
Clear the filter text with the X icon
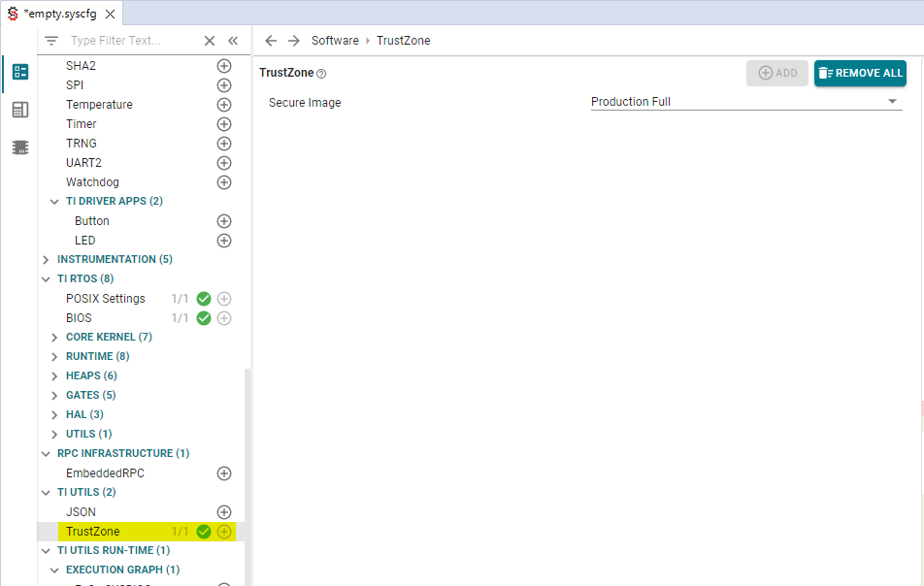tap(209, 40)
